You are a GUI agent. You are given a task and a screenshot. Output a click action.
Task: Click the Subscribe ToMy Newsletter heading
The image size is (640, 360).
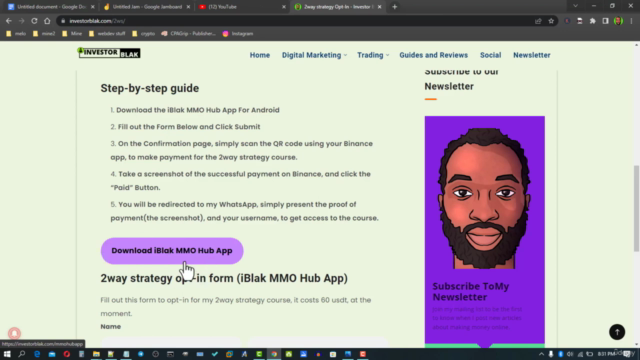[x=471, y=291]
